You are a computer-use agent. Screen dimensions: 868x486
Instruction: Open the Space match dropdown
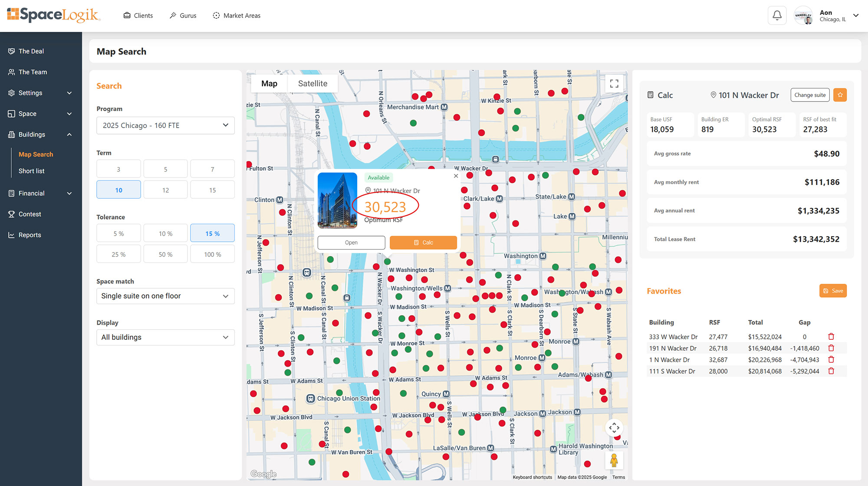click(165, 296)
